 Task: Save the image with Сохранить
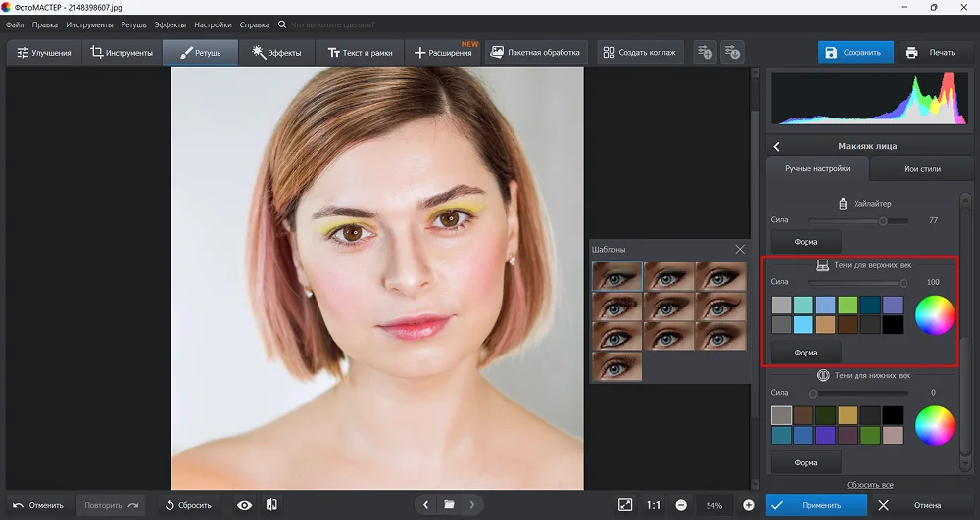tap(855, 53)
